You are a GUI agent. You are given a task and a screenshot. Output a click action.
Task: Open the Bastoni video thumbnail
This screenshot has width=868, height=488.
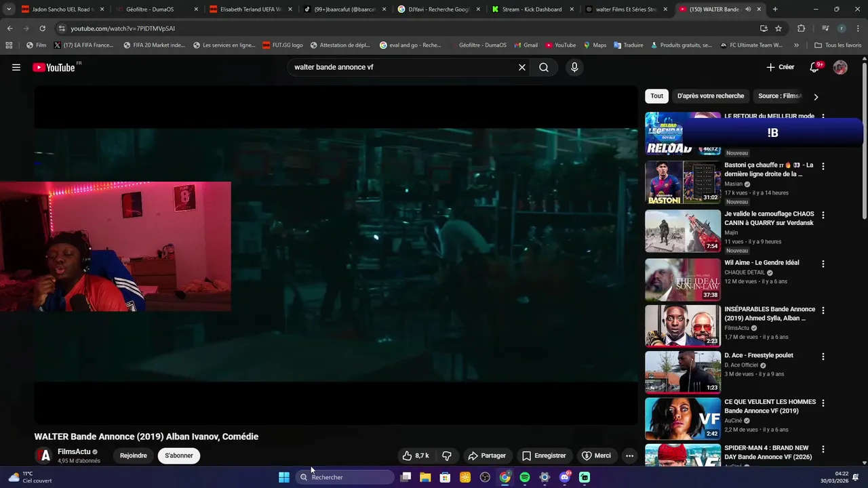coord(683,182)
